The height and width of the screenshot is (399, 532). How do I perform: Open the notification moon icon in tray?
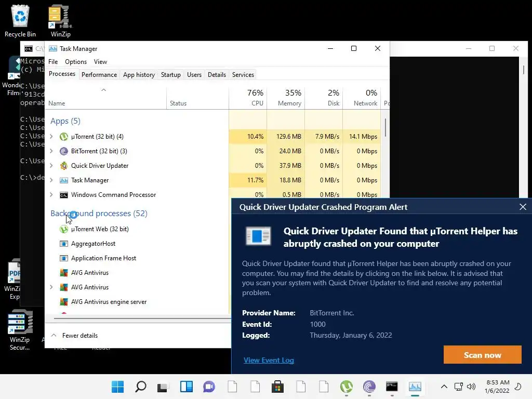click(518, 387)
